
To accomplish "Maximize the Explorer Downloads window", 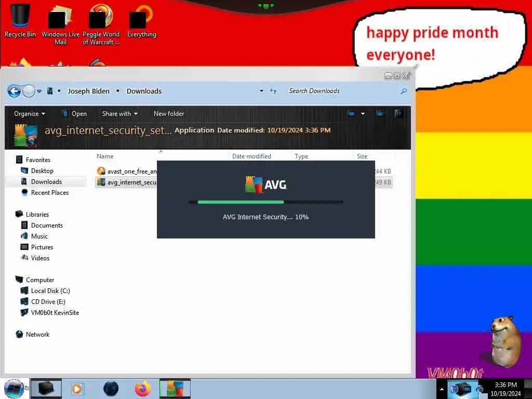I will click(397, 76).
